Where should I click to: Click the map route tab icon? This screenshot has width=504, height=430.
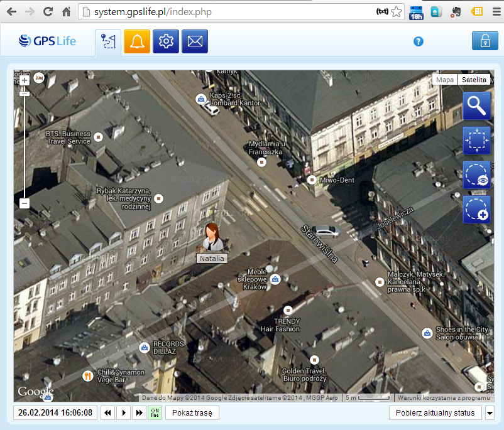tap(108, 41)
